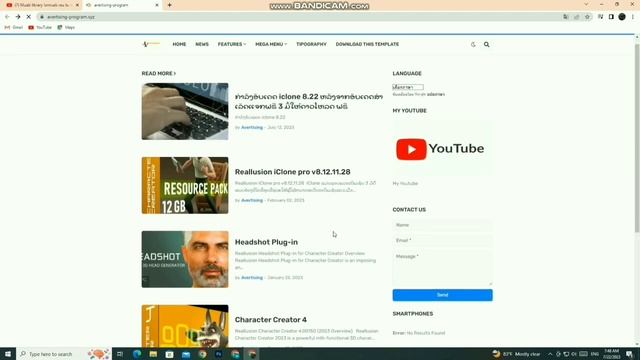
Task: Open the language selection dropdown
Action: coord(408,87)
